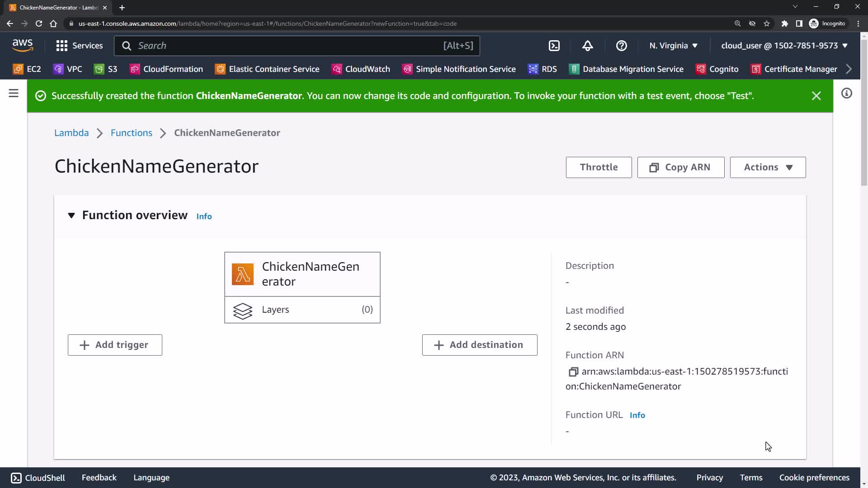The height and width of the screenshot is (488, 868).
Task: Click the Lambda icon in function box
Action: (x=243, y=274)
